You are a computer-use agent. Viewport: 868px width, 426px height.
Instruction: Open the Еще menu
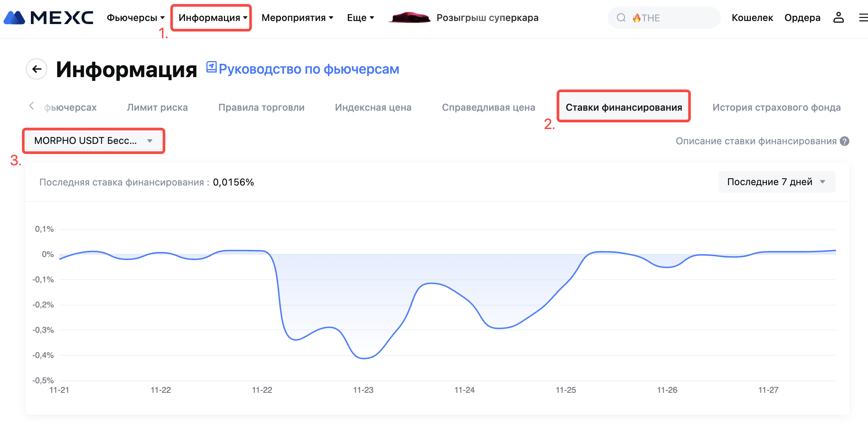360,18
